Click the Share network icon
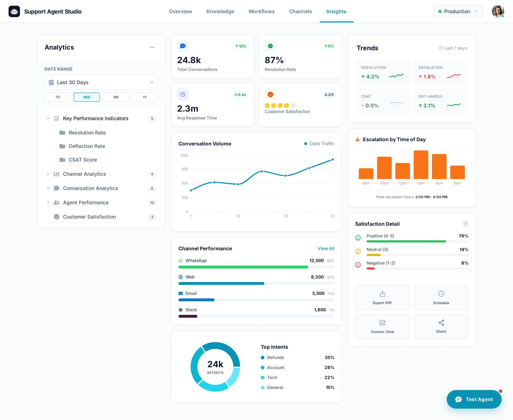 point(441,322)
